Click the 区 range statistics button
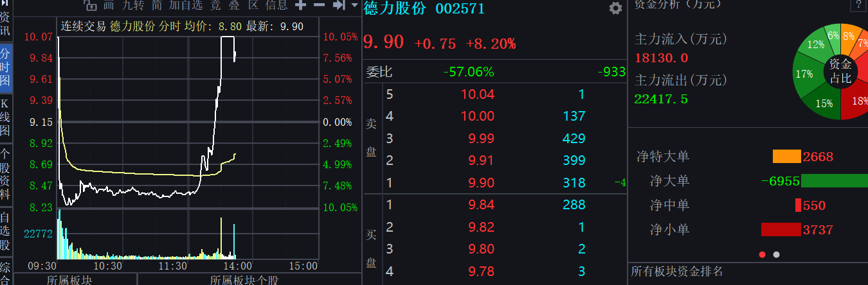The height and width of the screenshot is (285, 868). [253, 6]
